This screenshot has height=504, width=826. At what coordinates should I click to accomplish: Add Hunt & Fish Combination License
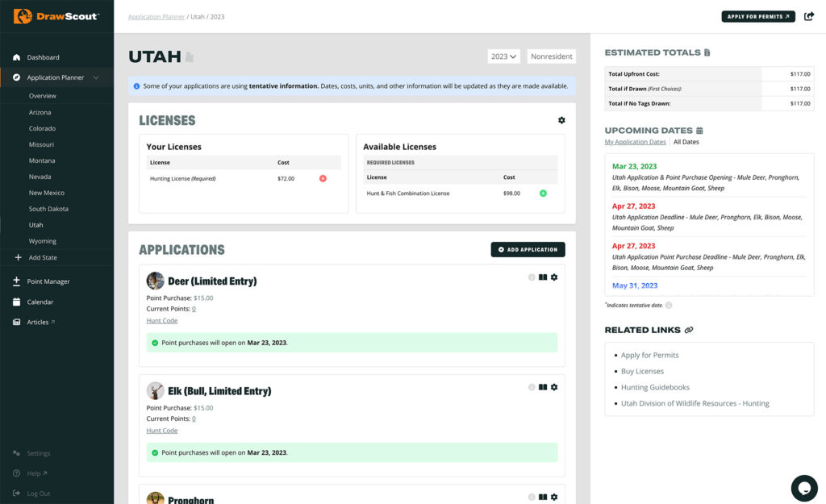tap(543, 194)
